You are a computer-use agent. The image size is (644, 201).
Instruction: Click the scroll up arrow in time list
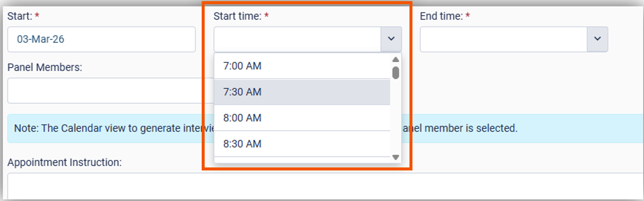pyautogui.click(x=396, y=60)
